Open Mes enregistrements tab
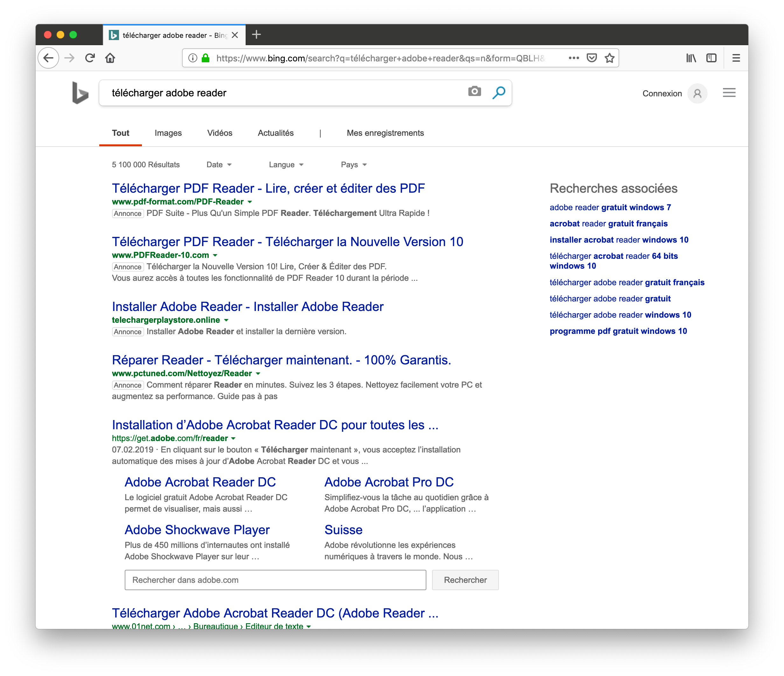The image size is (784, 676). pyautogui.click(x=385, y=133)
